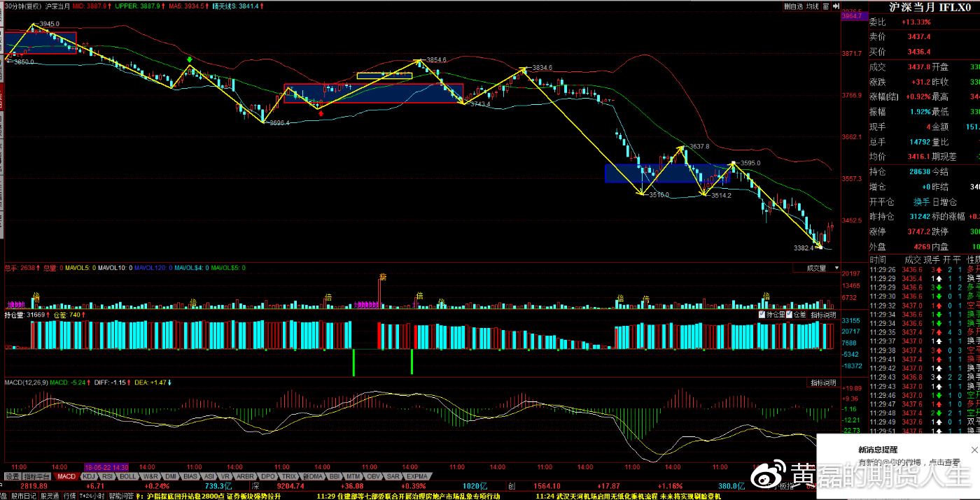Image resolution: width=980 pixels, height=500 pixels.
Task: Switch to the BOLL indicator tab
Action: (128, 476)
